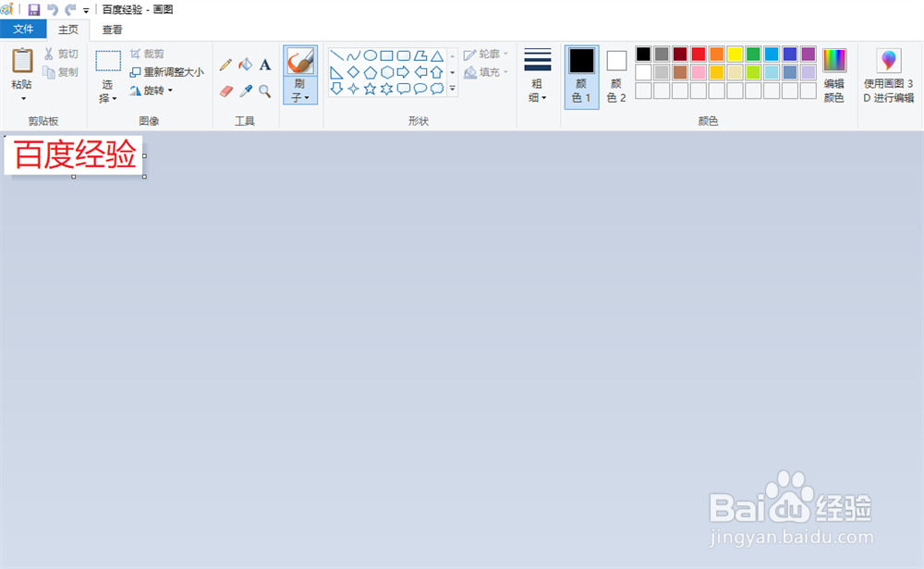Select the Magnifier tool
This screenshot has width=924, height=569.
[x=265, y=91]
